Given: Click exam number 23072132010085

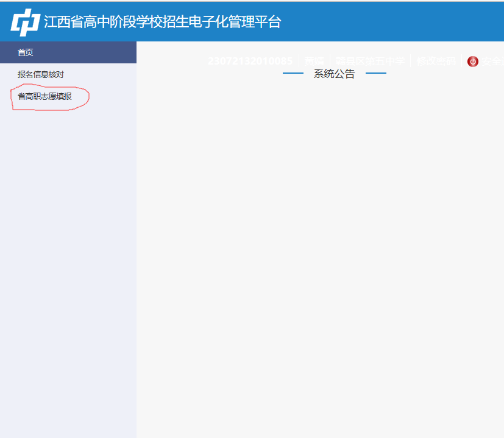Looking at the screenshot, I should coord(249,61).
